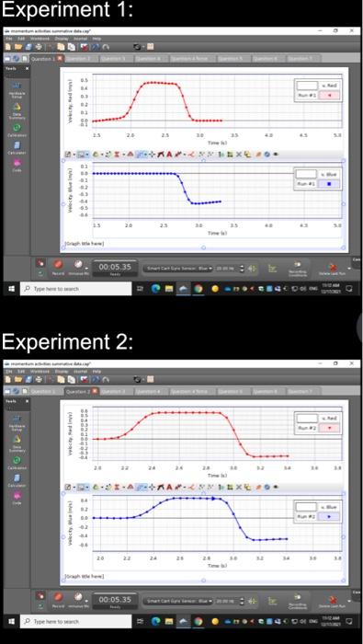Open Recording Conditions in Experiment 1 controls
This screenshot has width=363, height=644.
[298, 269]
